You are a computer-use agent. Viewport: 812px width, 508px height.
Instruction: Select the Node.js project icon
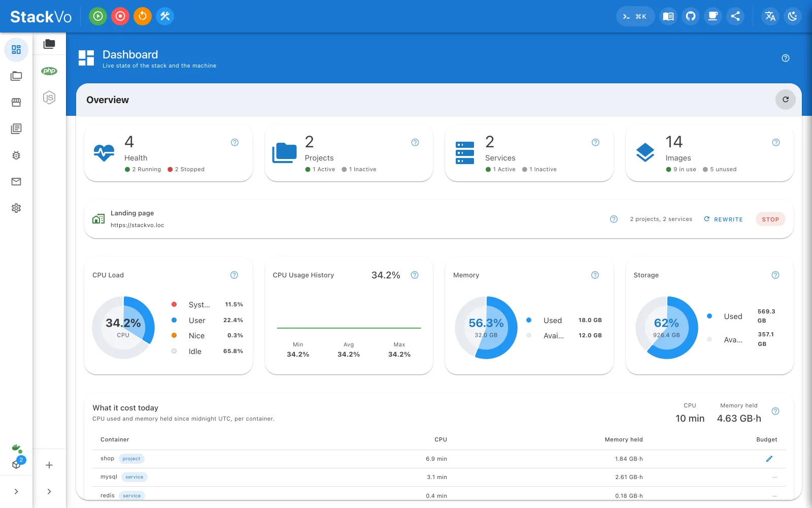point(49,98)
